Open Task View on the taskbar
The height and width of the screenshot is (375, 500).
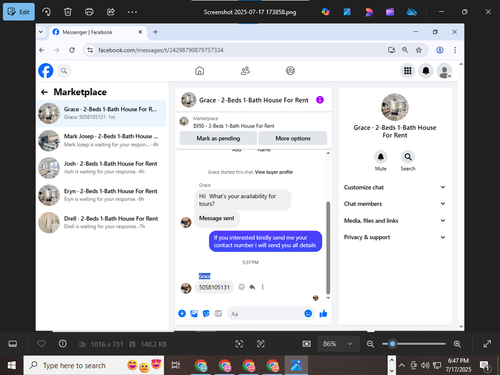[x=176, y=365]
